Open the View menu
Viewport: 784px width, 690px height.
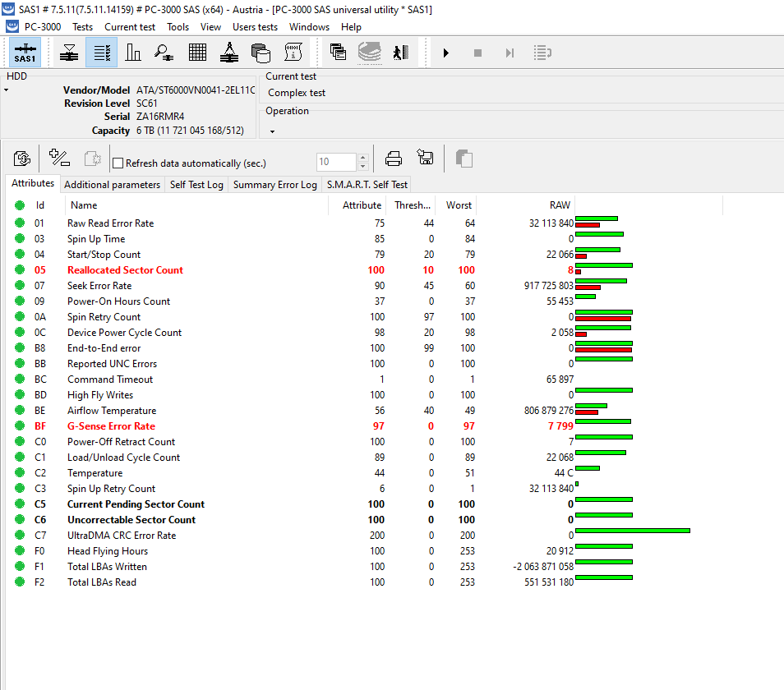(x=210, y=27)
